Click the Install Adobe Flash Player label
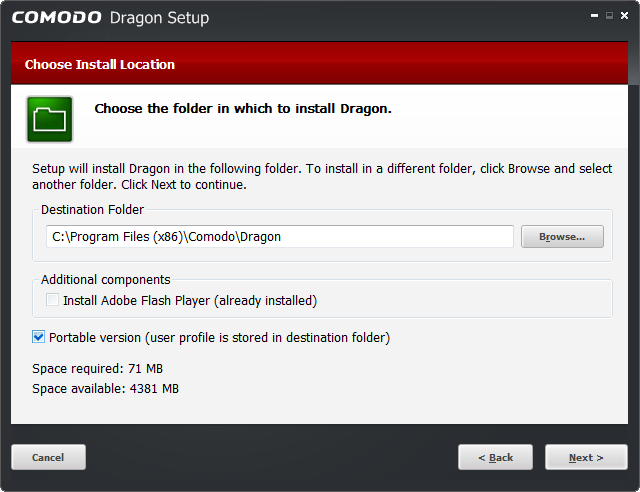Image resolution: width=640 pixels, height=492 pixels. coord(190,301)
